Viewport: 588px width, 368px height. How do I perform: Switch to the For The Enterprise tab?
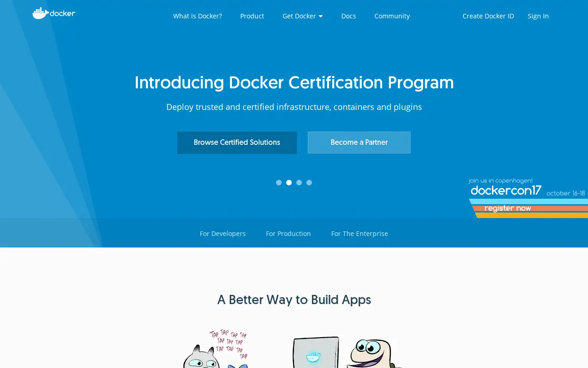tap(360, 234)
